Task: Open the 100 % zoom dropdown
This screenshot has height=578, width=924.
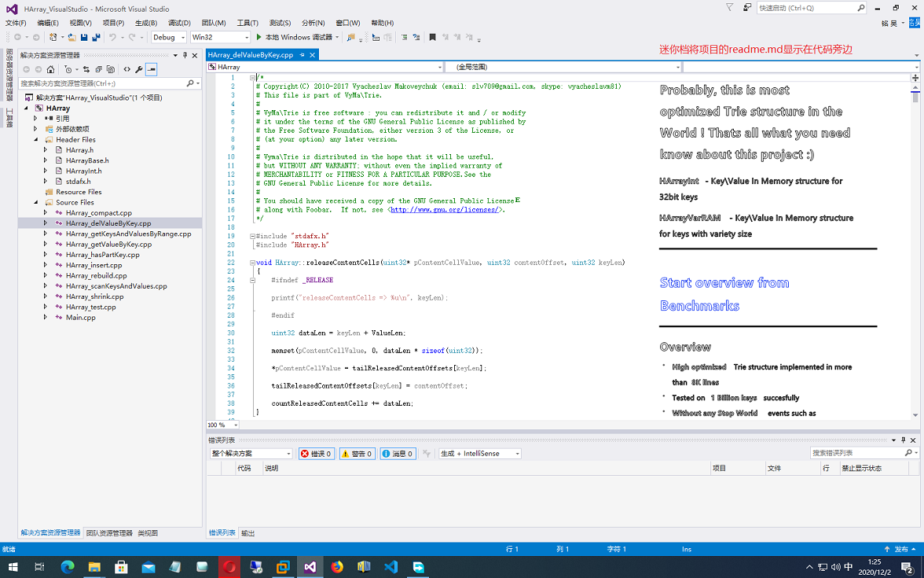Action: tap(223, 425)
